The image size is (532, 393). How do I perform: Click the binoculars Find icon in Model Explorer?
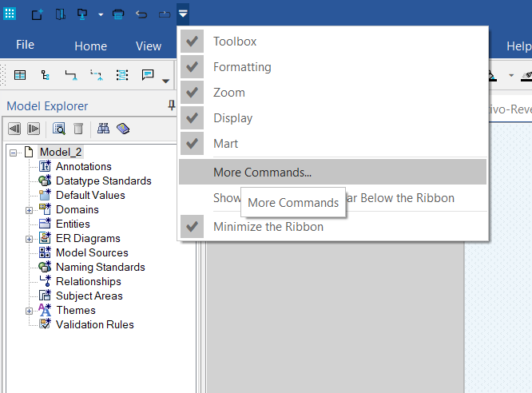click(103, 129)
